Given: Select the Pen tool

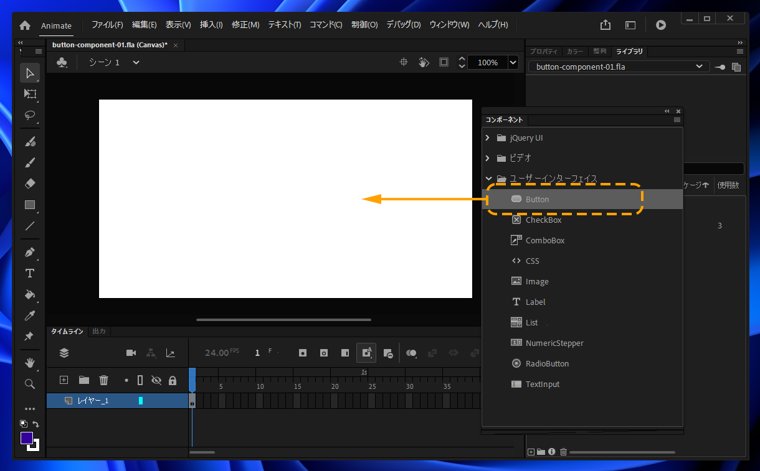Looking at the screenshot, I should click(30, 252).
